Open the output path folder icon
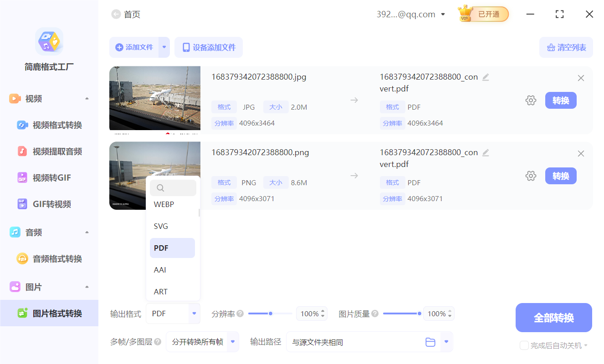This screenshot has width=604, height=364. point(430,342)
